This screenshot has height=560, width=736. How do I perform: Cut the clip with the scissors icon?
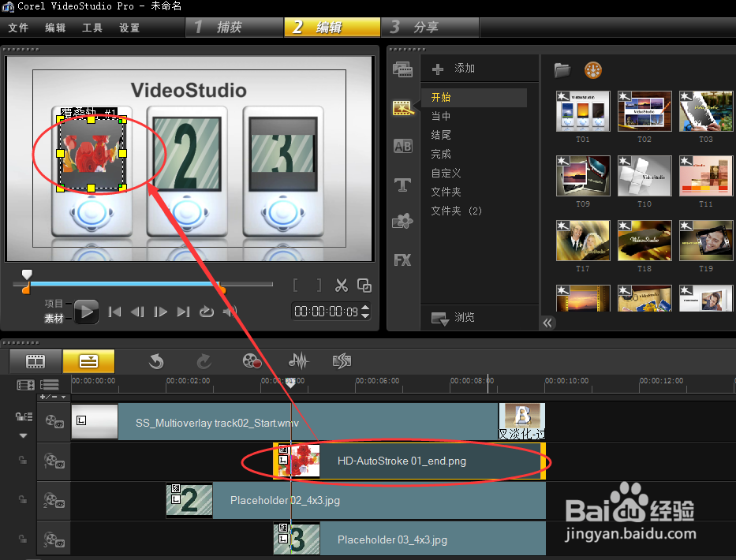tap(342, 285)
